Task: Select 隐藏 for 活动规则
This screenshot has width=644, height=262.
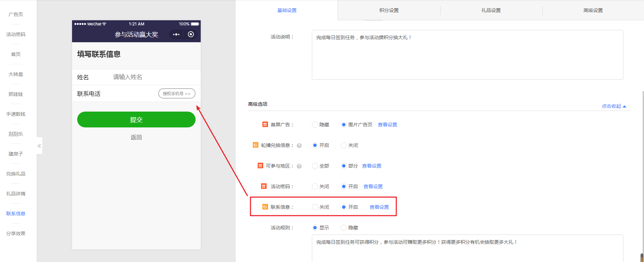Action: [x=343, y=228]
